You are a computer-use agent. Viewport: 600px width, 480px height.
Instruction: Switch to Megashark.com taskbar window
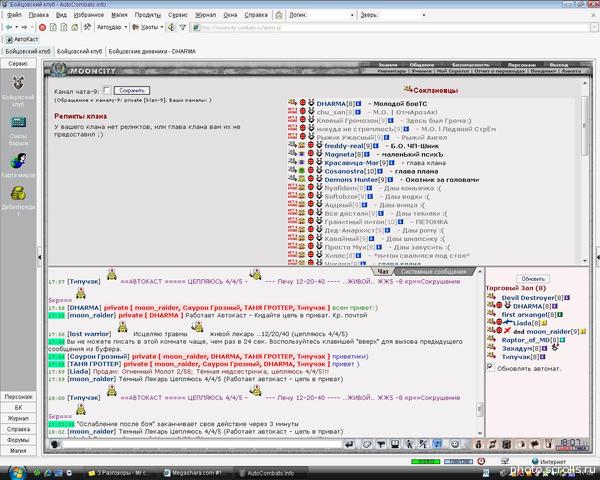[194, 473]
